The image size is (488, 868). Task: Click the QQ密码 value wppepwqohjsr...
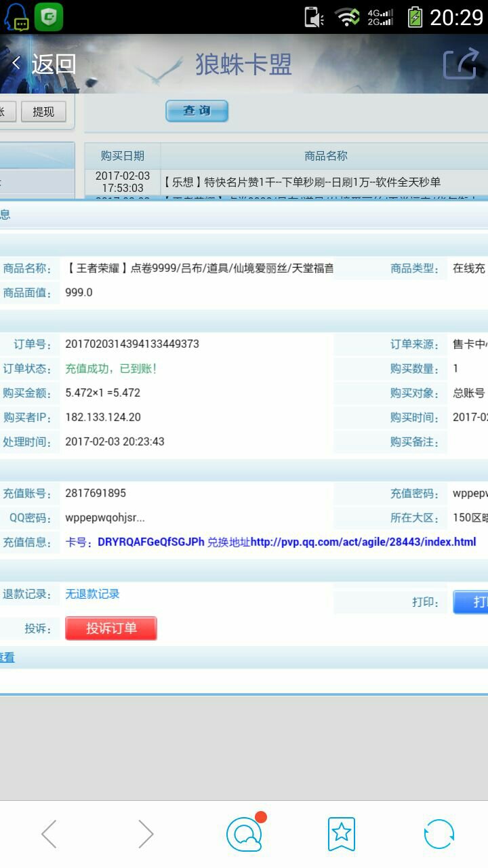(105, 517)
